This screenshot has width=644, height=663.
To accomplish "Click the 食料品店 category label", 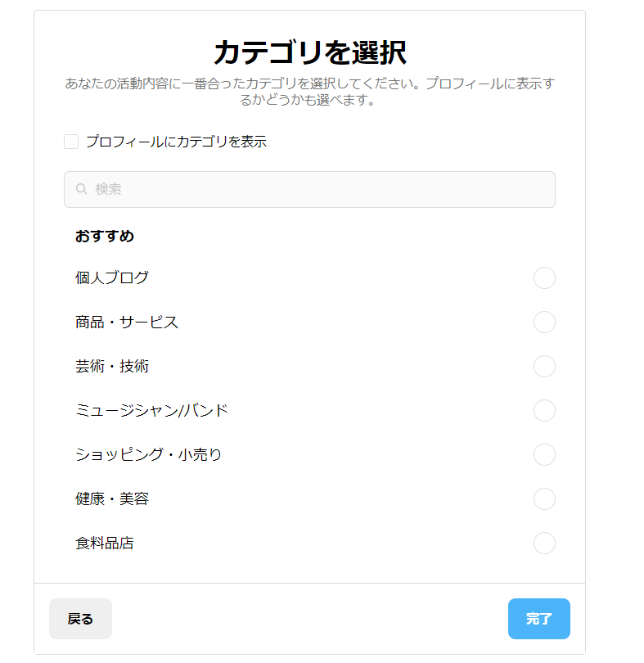I will coord(105,543).
